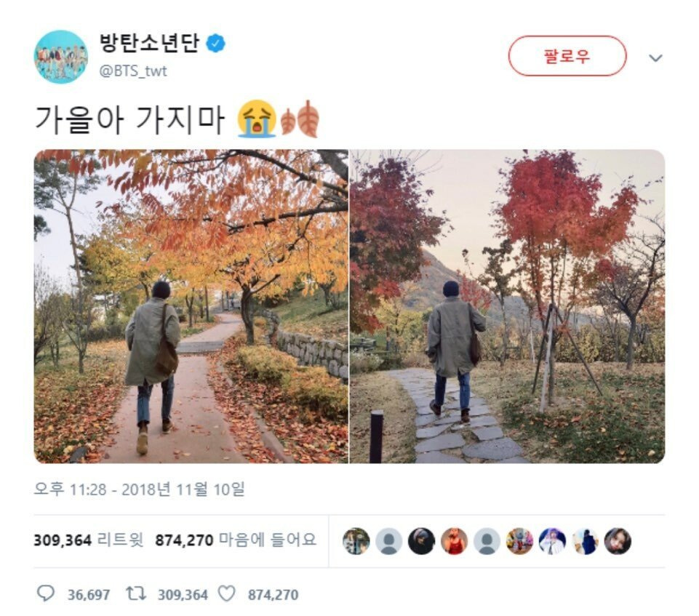Open the 방탄소년단 display name link
The height and width of the screenshot is (616, 699).
148,44
